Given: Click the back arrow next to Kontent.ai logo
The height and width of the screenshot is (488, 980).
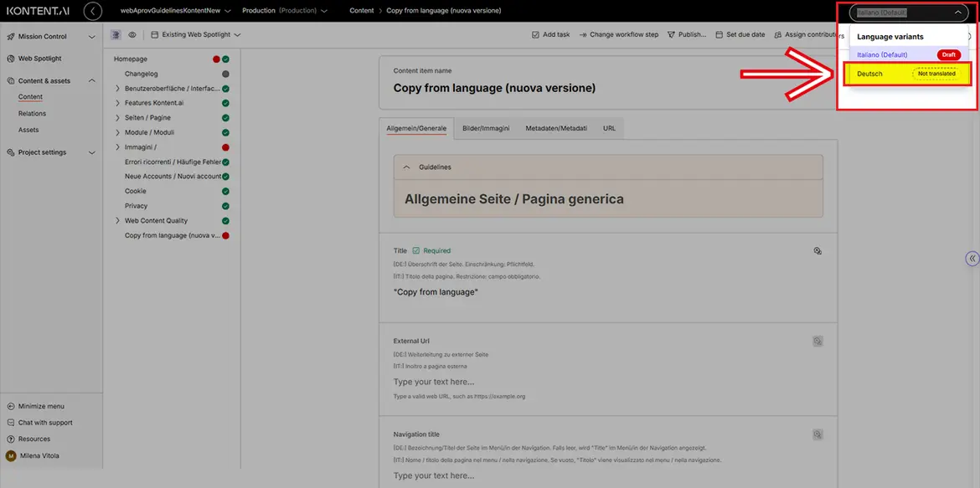Looking at the screenshot, I should click(x=93, y=11).
